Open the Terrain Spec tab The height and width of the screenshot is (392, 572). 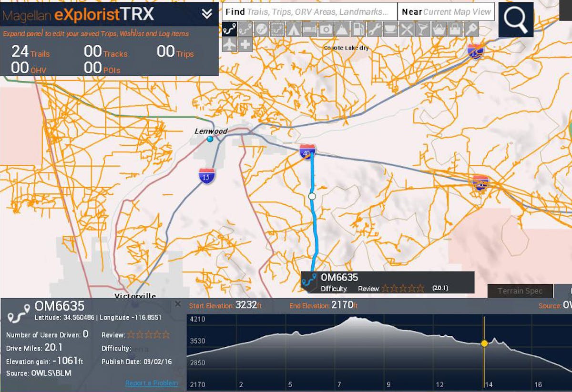[520, 291]
